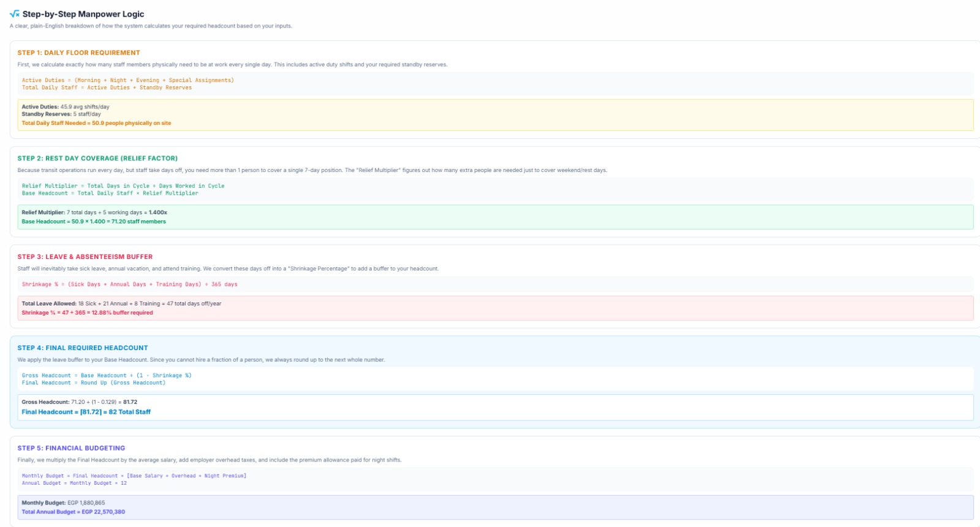Click formula "Base Headcount = Total Daily Staff × Relief Multiplier"
Image resolution: width=980 pixels, height=527 pixels.
pos(110,193)
